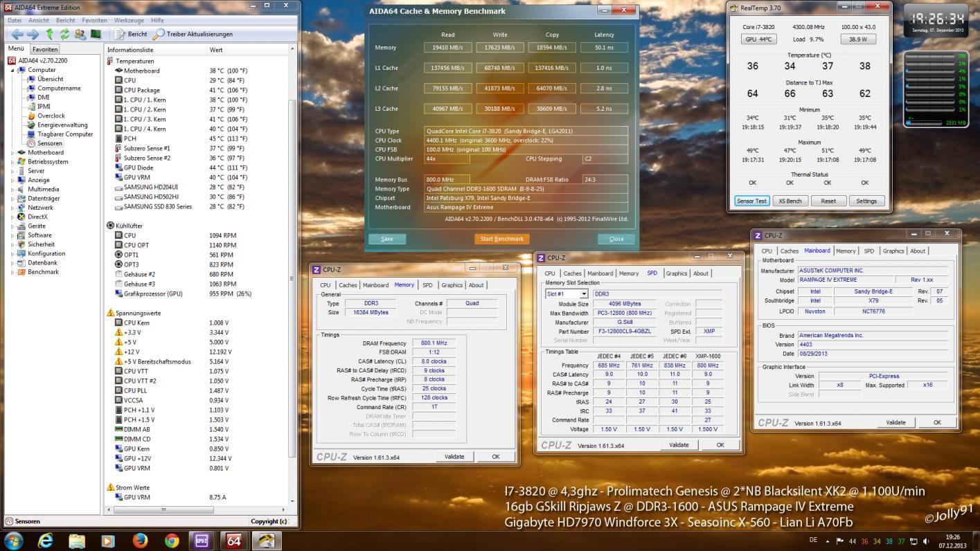
Task: Open Graphics tab in CPU-Z SPD window
Action: tap(677, 273)
